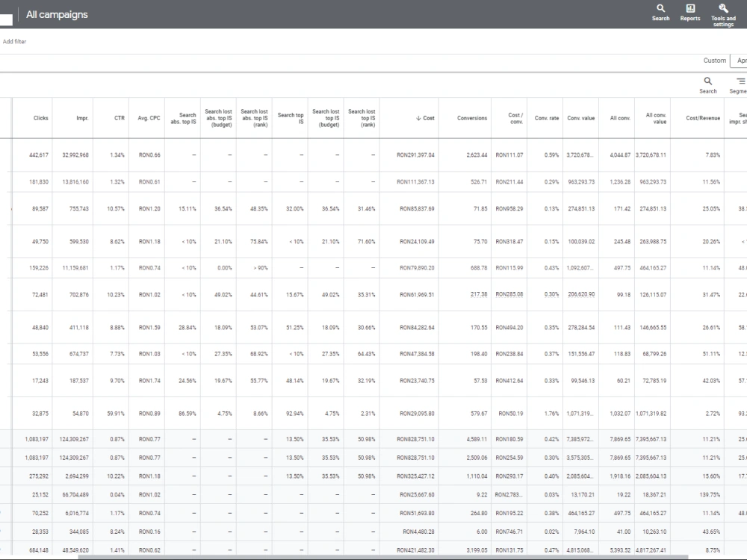Sort by Cost / conv. column header
747x560 pixels.
coord(515,118)
